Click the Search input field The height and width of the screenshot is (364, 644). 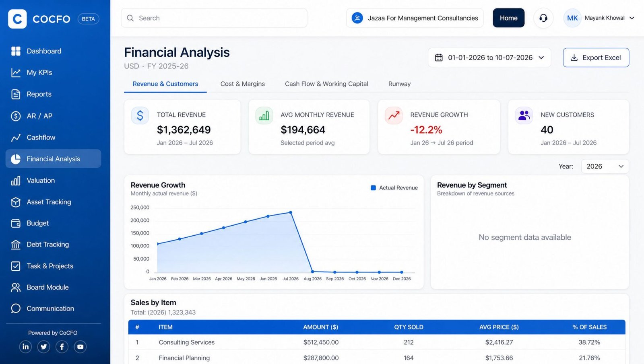click(x=214, y=18)
